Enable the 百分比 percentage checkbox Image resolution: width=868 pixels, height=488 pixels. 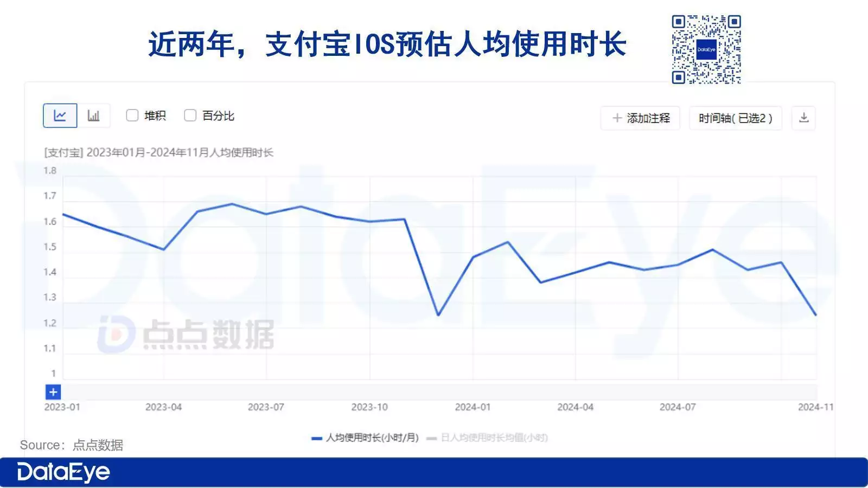pos(190,115)
